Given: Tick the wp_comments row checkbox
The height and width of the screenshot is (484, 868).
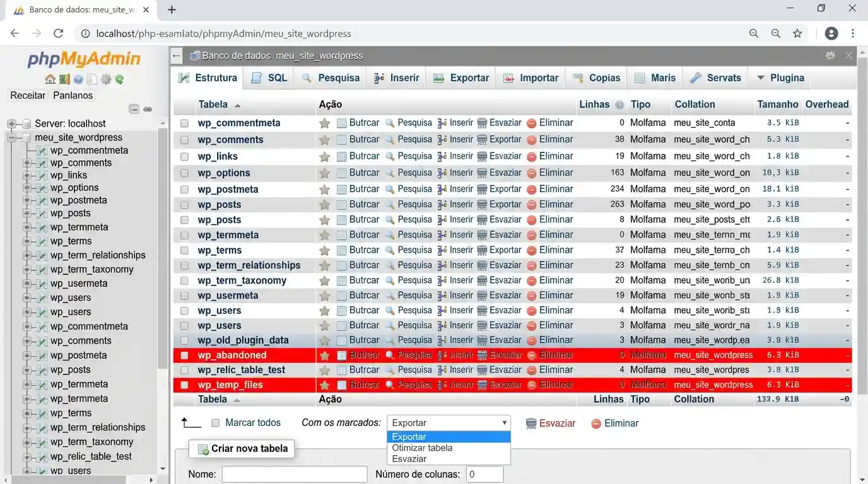Looking at the screenshot, I should pos(184,140).
